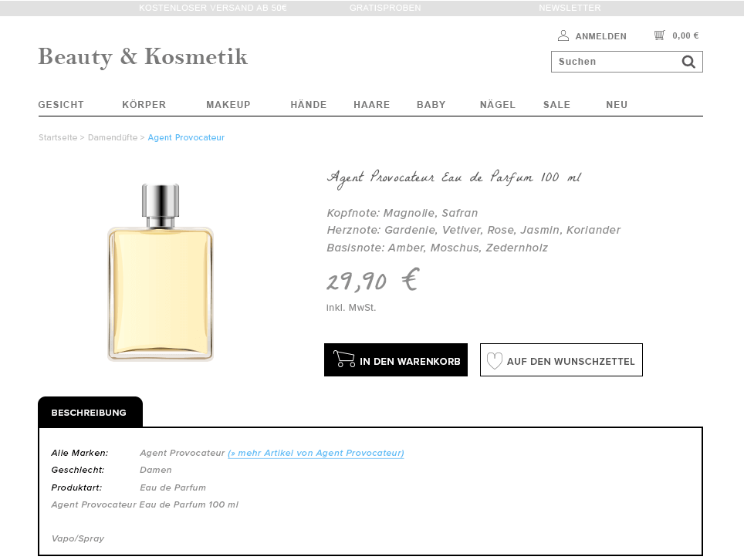Click the cart icon inside In den Warenkorb button

pyautogui.click(x=344, y=359)
